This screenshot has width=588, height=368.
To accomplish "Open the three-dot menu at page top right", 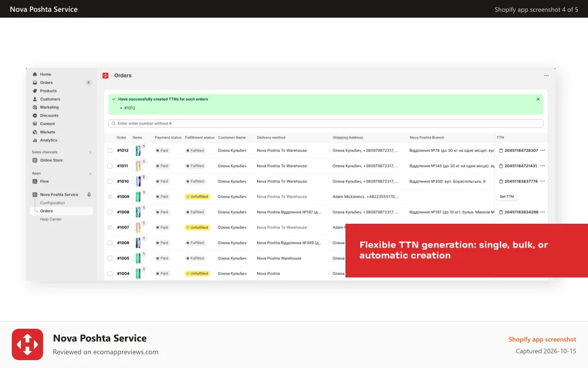I will [546, 76].
